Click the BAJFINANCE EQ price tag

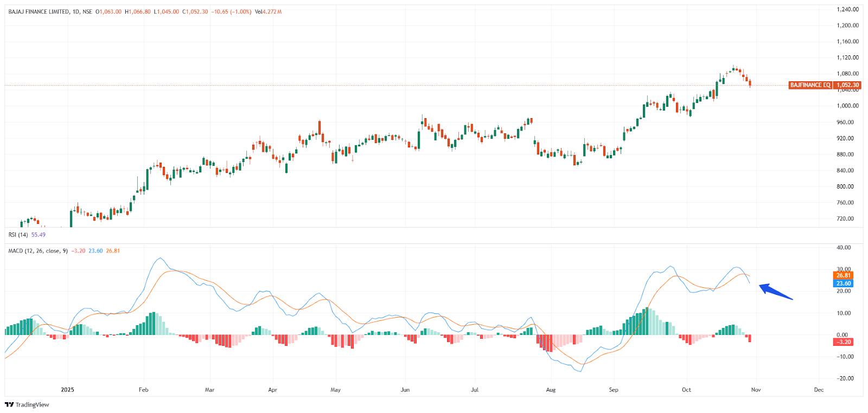point(810,85)
